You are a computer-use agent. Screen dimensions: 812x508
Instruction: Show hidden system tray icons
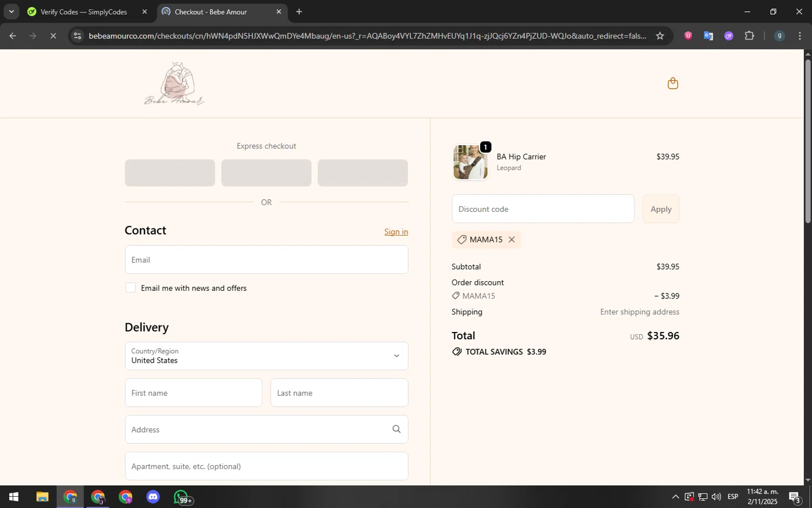coord(676,497)
